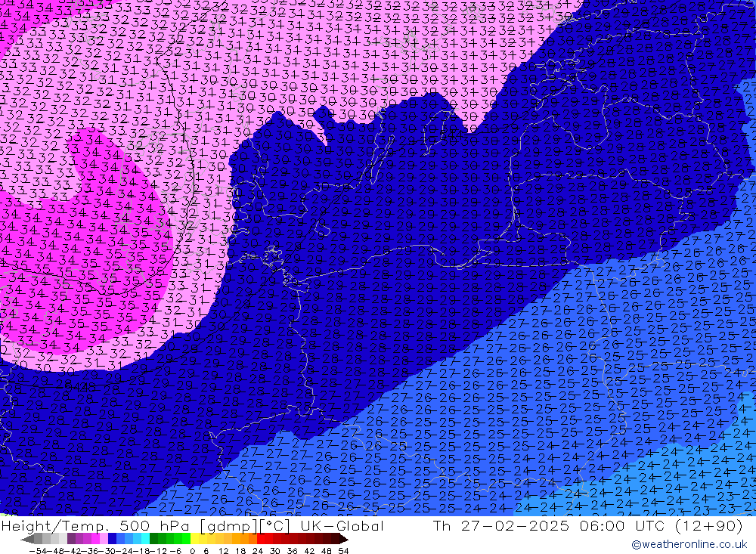This screenshot has height=554, width=756.
Task: Open the weatheronline.co.uk copyright link
Action: 689,544
